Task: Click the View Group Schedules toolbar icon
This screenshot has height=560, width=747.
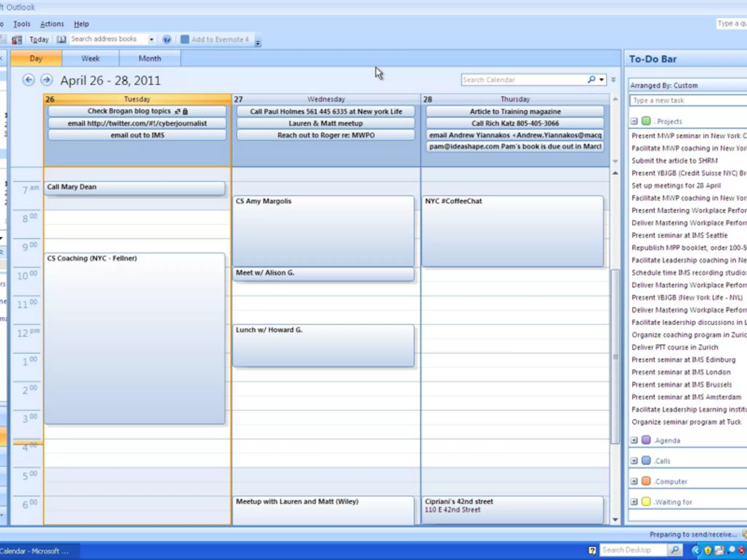Action: (x=17, y=39)
